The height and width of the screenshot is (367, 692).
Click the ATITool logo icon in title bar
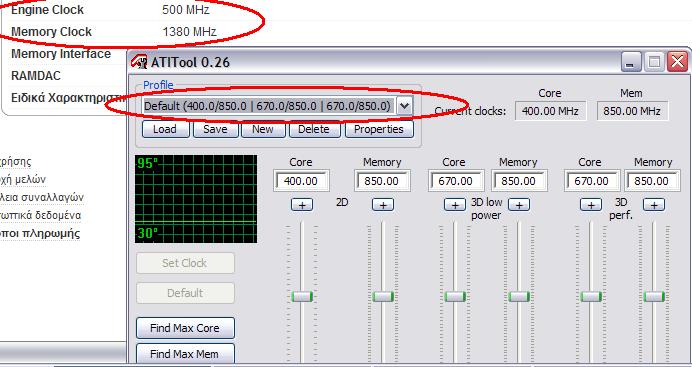139,61
